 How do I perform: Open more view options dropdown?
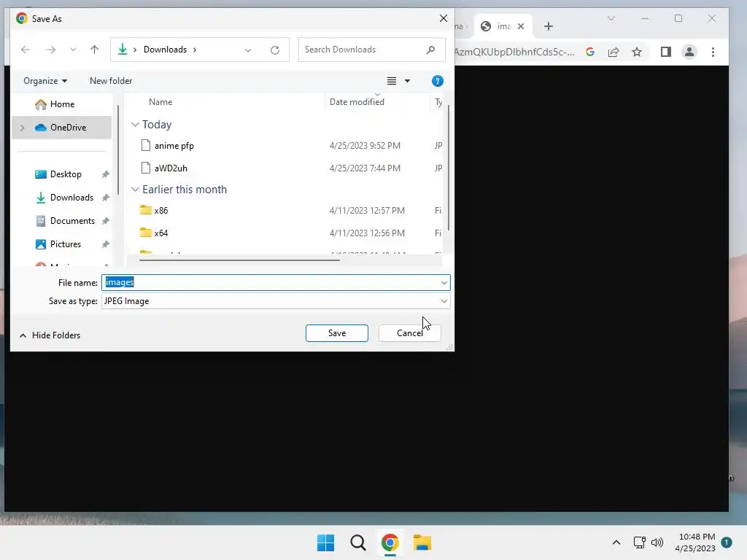(x=407, y=81)
